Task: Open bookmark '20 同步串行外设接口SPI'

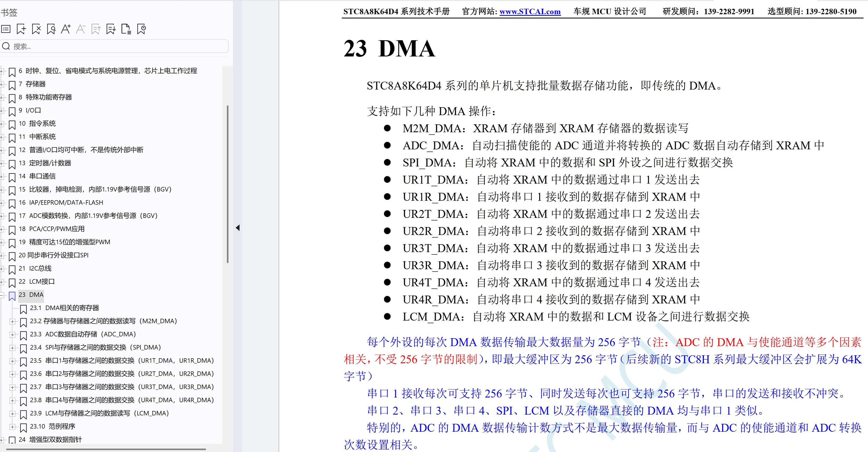Action: [x=53, y=255]
